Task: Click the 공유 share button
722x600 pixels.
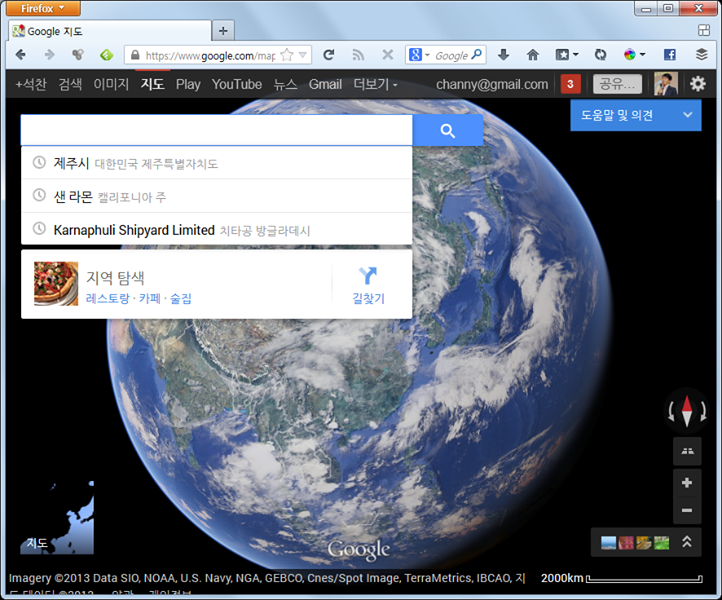Action: (x=617, y=84)
